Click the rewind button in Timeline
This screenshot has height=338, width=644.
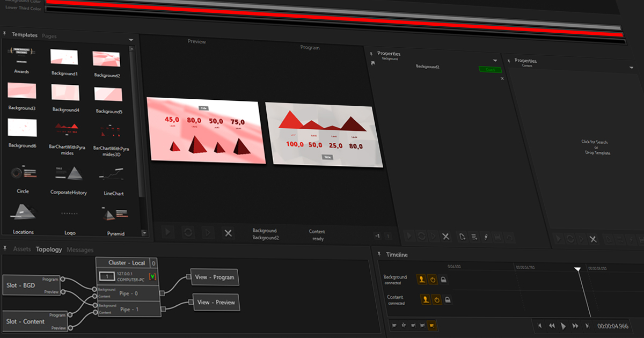(x=552, y=326)
